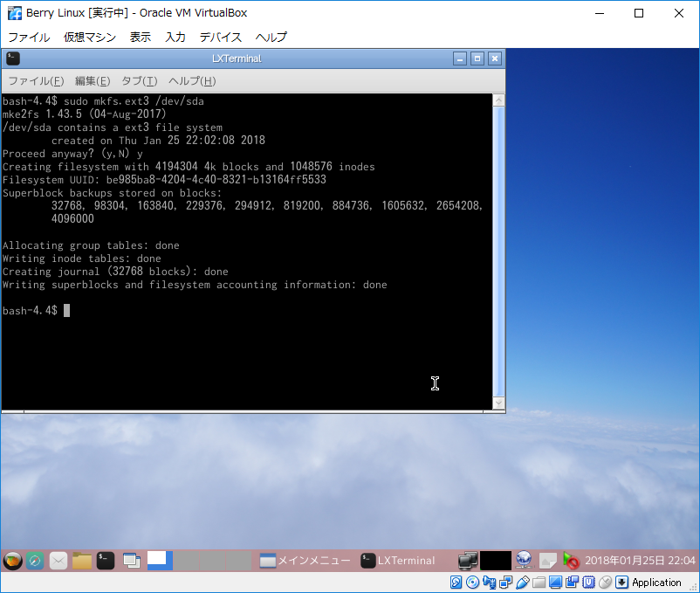Open VirtualBox 表示 menu
This screenshot has width=700, height=593.
coord(141,37)
